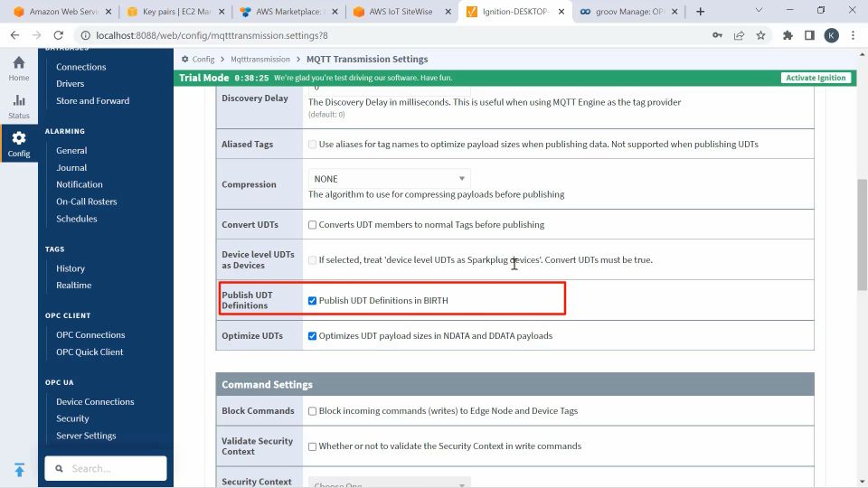Open OPC Connections page
868x488 pixels.
coord(90,334)
